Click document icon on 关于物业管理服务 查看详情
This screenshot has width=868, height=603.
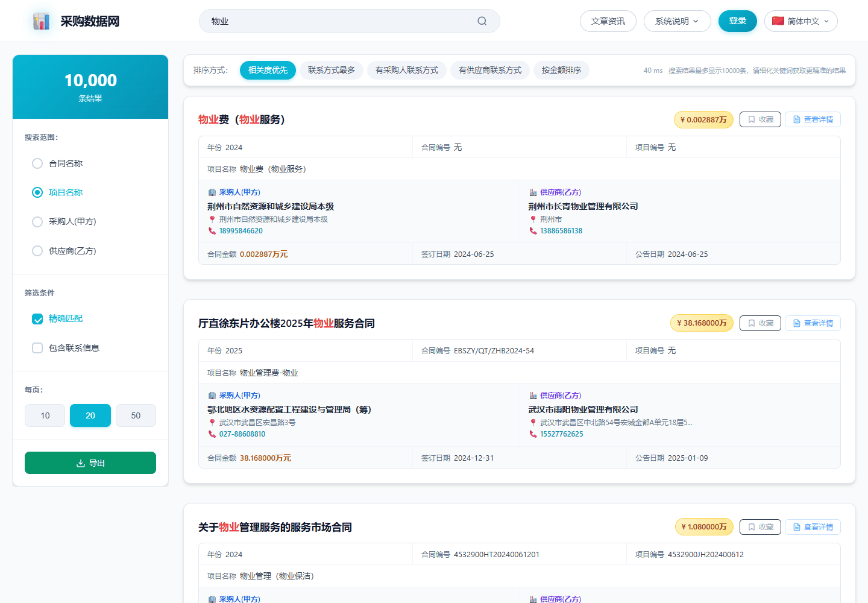[x=797, y=527]
